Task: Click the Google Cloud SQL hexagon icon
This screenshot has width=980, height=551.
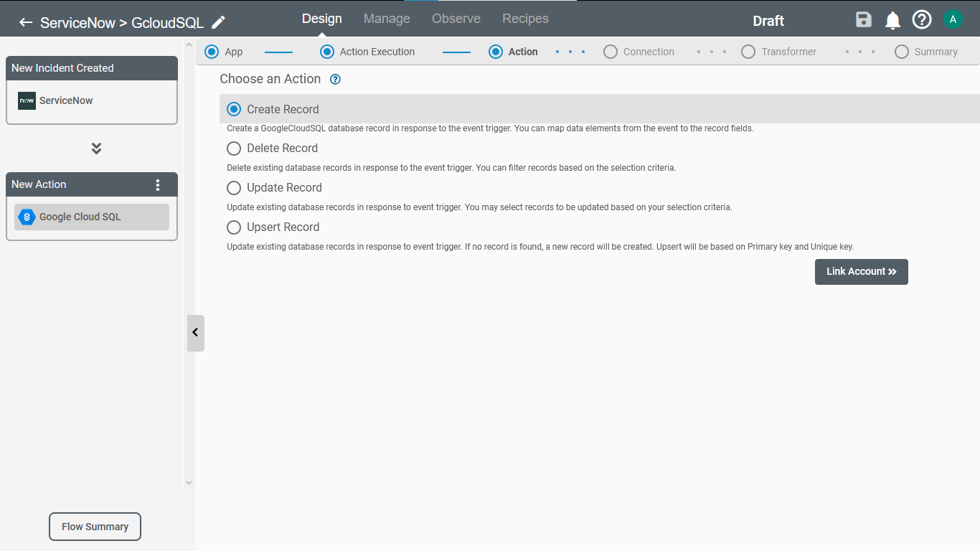Action: [x=27, y=217]
